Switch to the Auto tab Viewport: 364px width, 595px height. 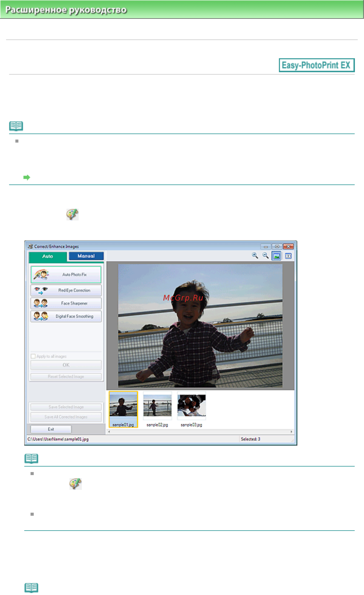[x=47, y=256]
